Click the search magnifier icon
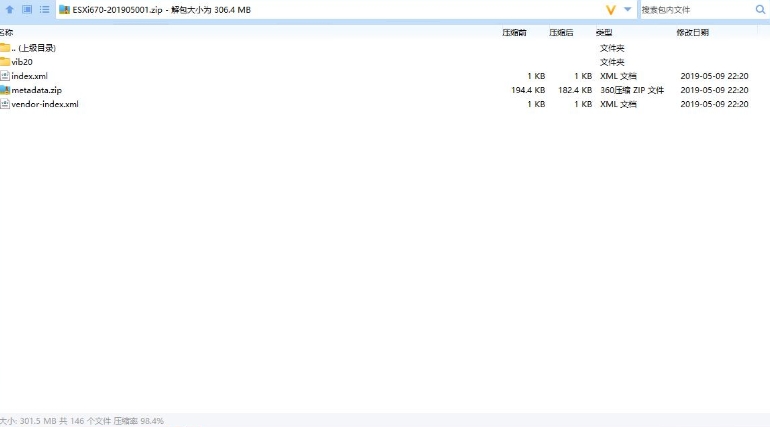This screenshot has width=770, height=427. pos(759,9)
